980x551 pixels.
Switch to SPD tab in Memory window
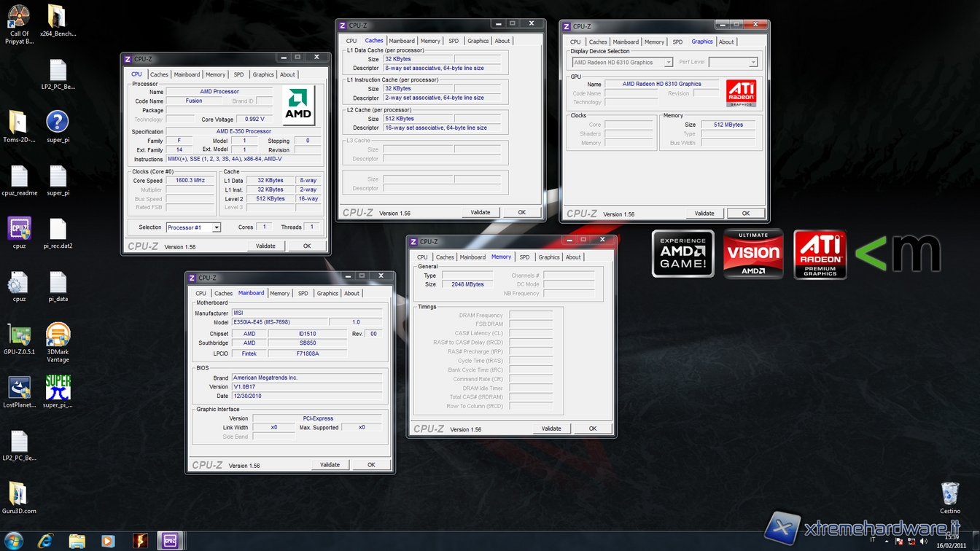[x=524, y=257]
